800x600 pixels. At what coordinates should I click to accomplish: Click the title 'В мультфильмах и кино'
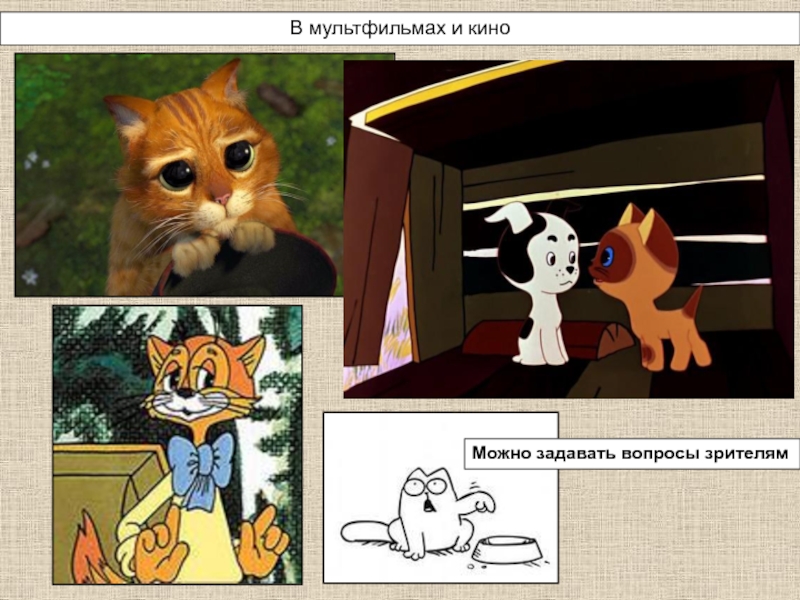pyautogui.click(x=400, y=28)
